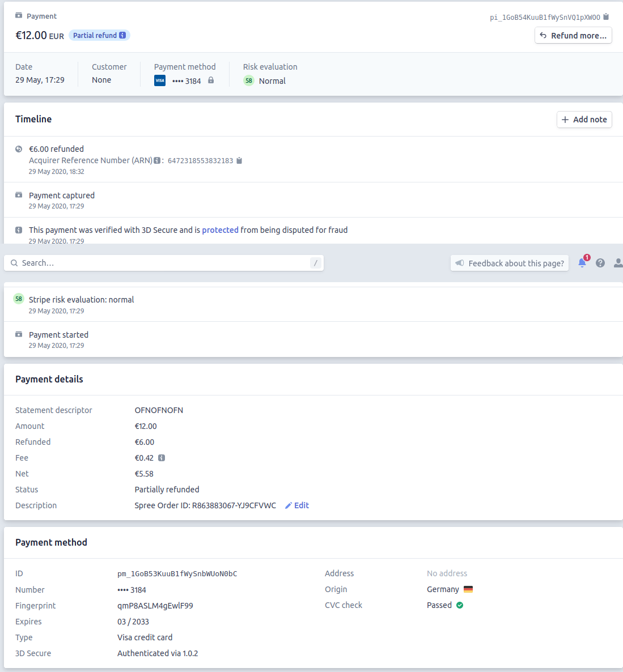Click the Payment captured entry text
The width and height of the screenshot is (623, 672).
tap(62, 195)
